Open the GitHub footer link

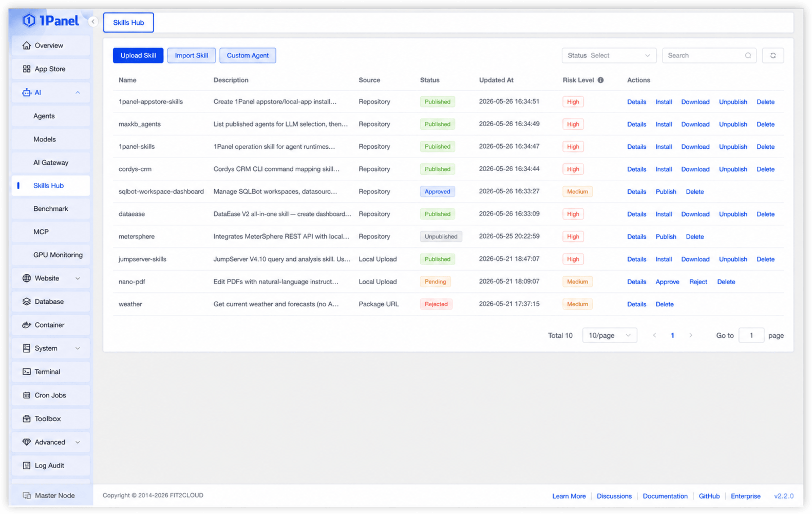[x=709, y=496]
